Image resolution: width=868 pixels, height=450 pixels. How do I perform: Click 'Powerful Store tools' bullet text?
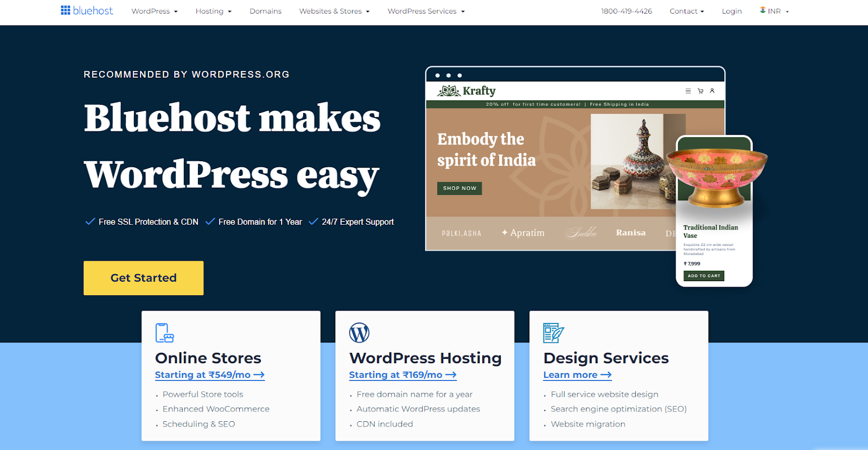tap(203, 394)
